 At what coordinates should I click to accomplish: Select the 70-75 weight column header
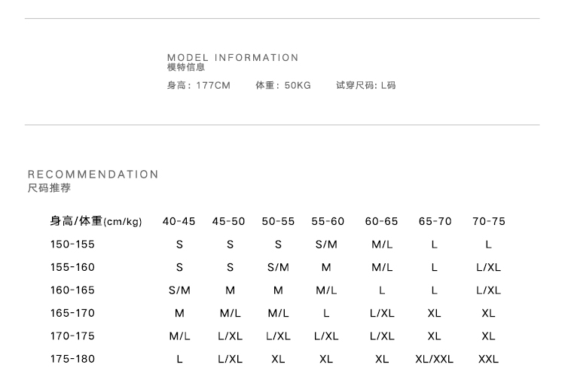488,221
